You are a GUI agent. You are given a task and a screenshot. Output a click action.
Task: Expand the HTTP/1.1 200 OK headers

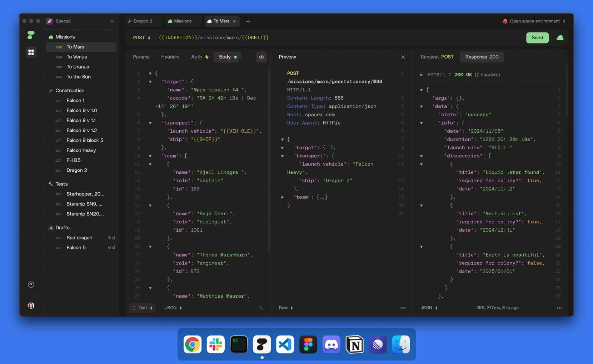click(422, 75)
